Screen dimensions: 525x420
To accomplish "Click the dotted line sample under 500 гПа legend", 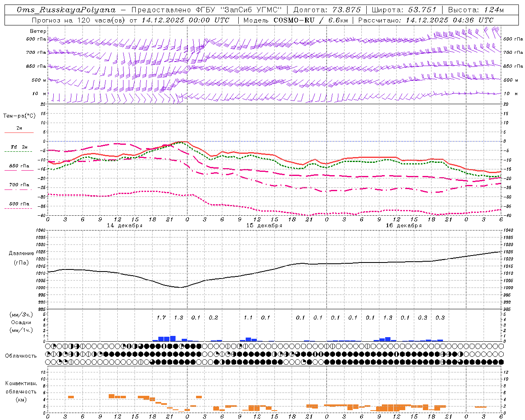I will [x=19, y=208].
